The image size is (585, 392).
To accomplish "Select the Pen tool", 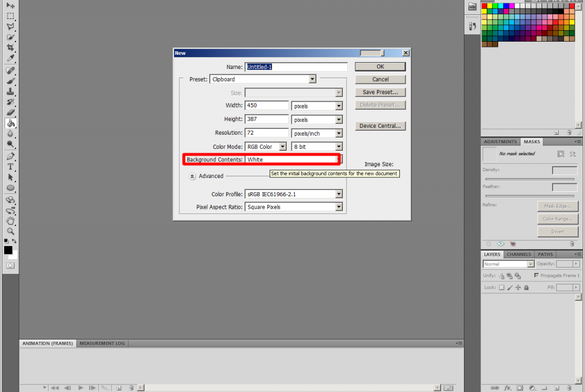I will click(10, 156).
